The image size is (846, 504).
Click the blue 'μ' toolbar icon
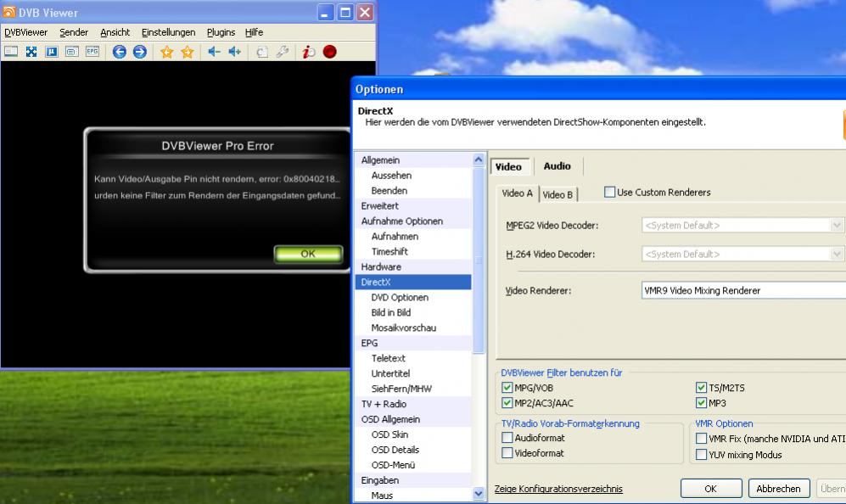[x=51, y=52]
